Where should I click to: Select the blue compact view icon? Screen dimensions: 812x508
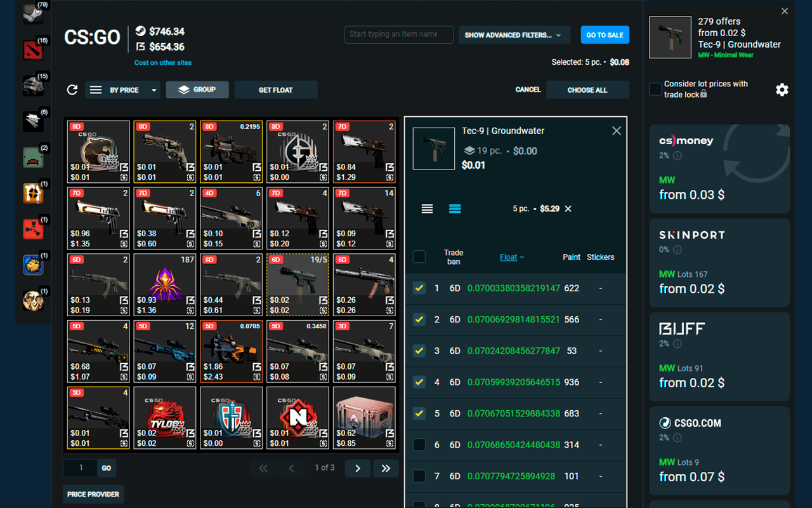pyautogui.click(x=455, y=208)
